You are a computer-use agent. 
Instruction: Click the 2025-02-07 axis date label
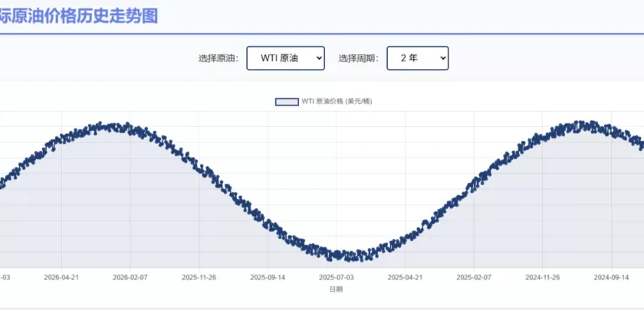474,277
